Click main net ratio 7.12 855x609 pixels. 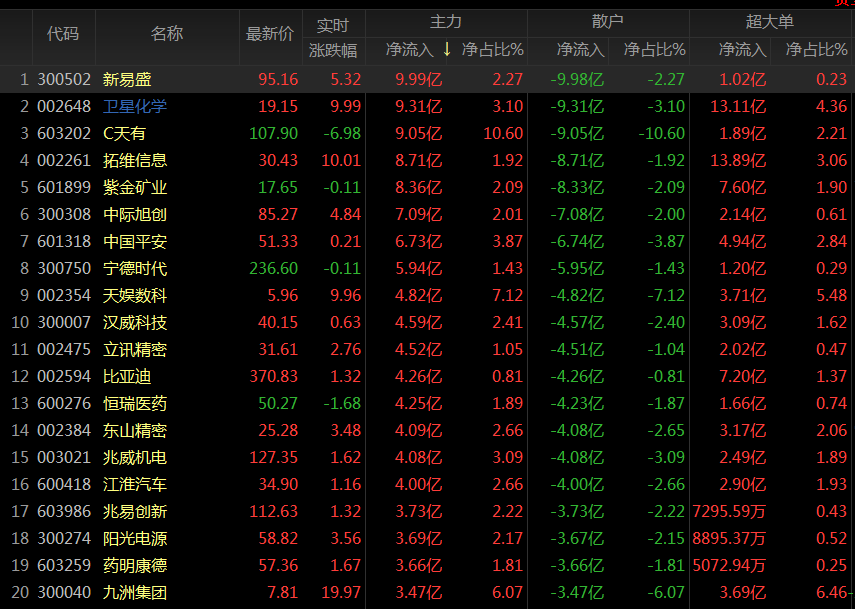508,296
